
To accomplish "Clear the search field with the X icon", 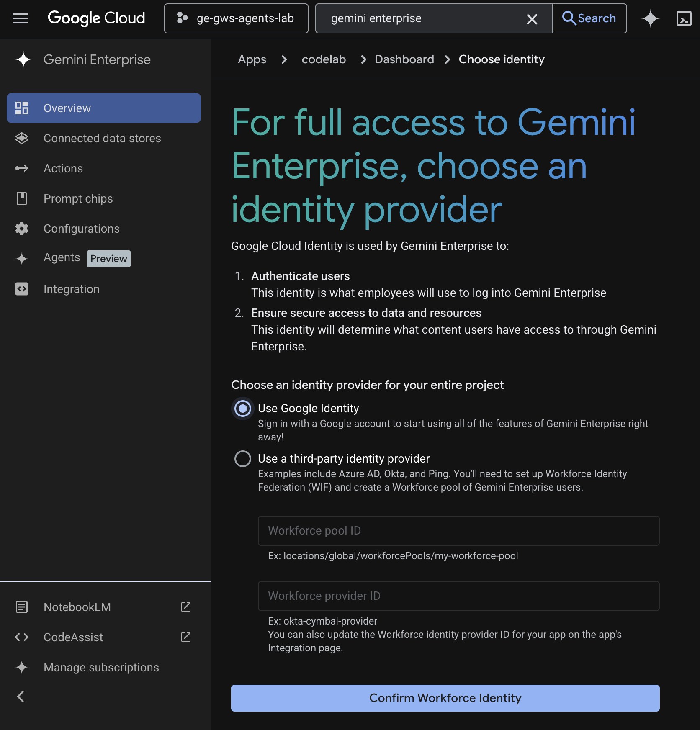I will coord(532,19).
